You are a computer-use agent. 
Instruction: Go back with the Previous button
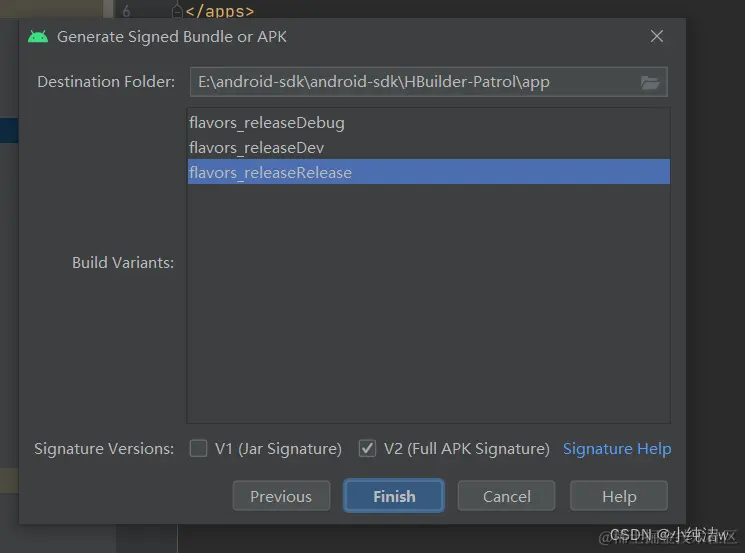pyautogui.click(x=281, y=496)
